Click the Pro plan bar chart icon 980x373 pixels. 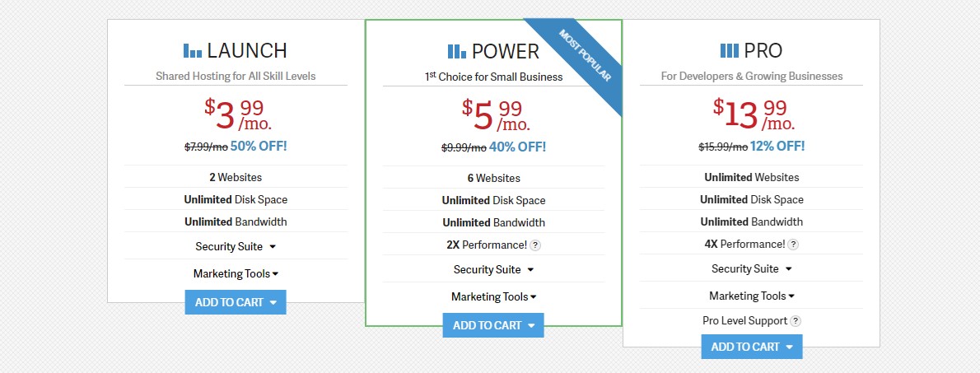[730, 50]
